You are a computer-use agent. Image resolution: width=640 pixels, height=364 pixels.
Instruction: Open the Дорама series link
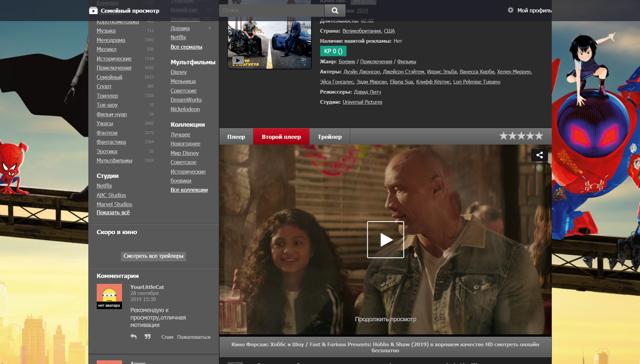tap(180, 28)
